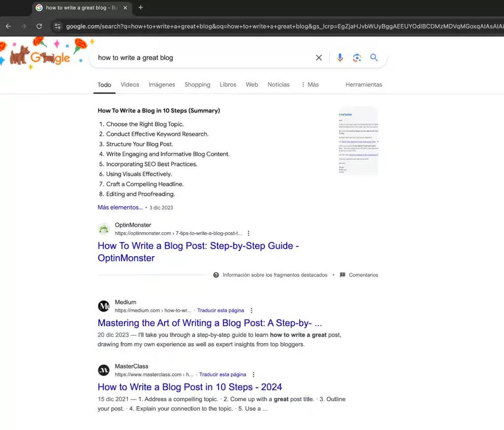Click 'How To Write a Blog in 10 Steps (Summary)' heading

tap(159, 111)
